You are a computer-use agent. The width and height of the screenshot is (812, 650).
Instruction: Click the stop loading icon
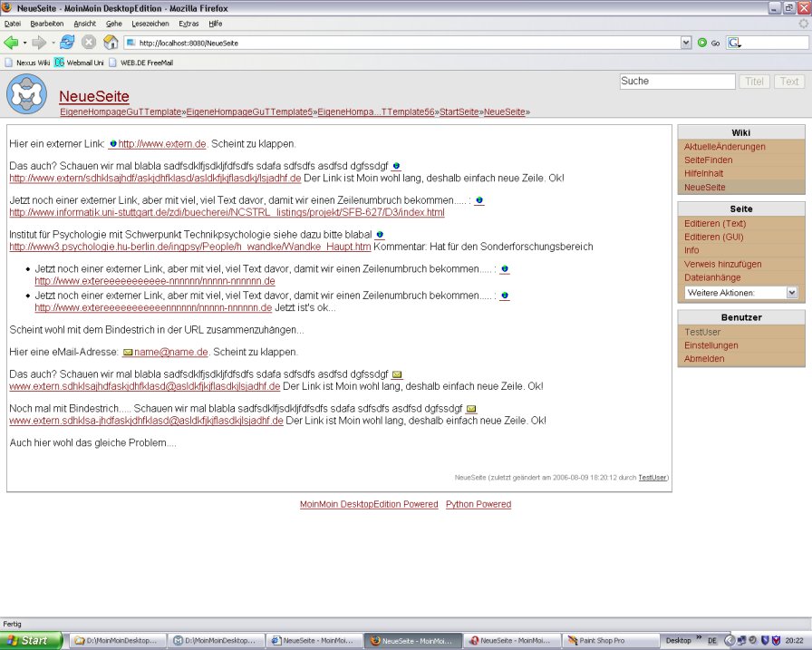(89, 43)
